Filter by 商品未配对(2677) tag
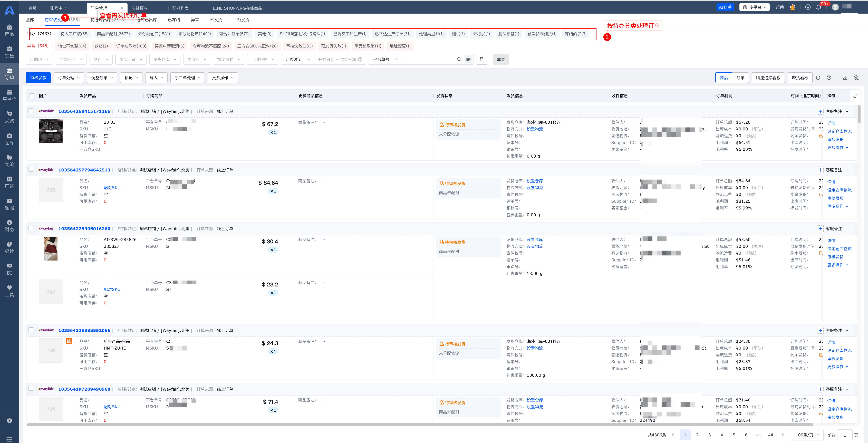The image size is (868, 443). pos(113,34)
